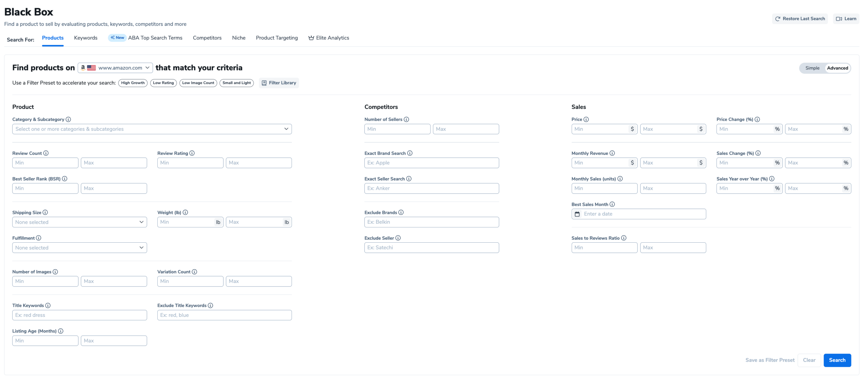Click Save as Filter Preset
868x382 pixels.
(770, 360)
